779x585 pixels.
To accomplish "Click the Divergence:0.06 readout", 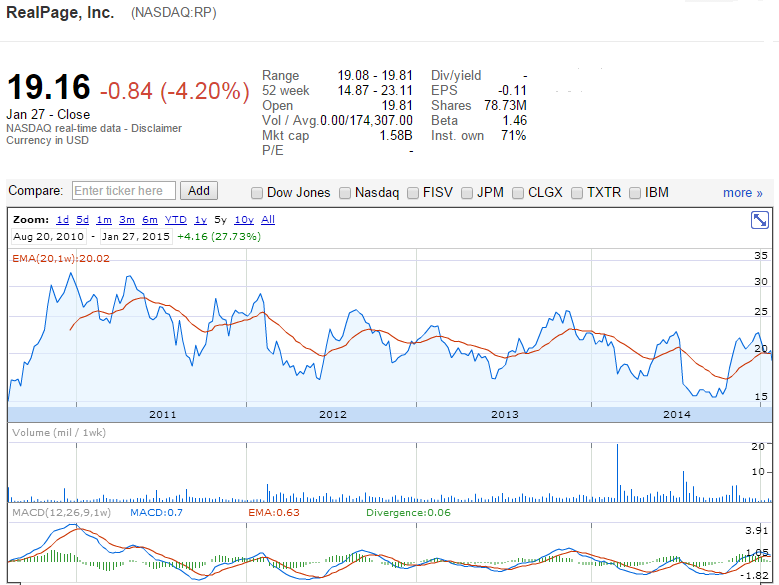I will click(408, 512).
